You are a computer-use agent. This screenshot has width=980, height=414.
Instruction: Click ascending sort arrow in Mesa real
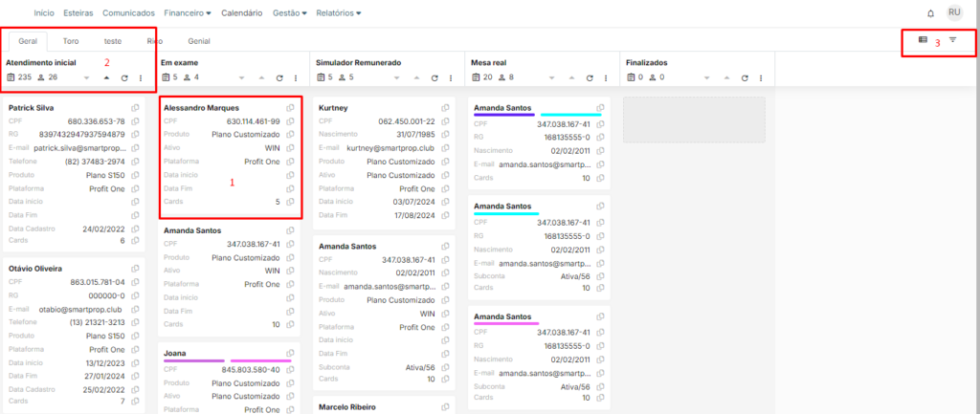572,77
